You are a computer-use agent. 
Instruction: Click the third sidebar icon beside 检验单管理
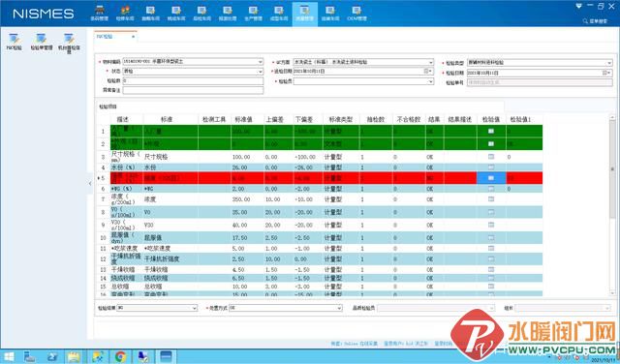coord(69,43)
